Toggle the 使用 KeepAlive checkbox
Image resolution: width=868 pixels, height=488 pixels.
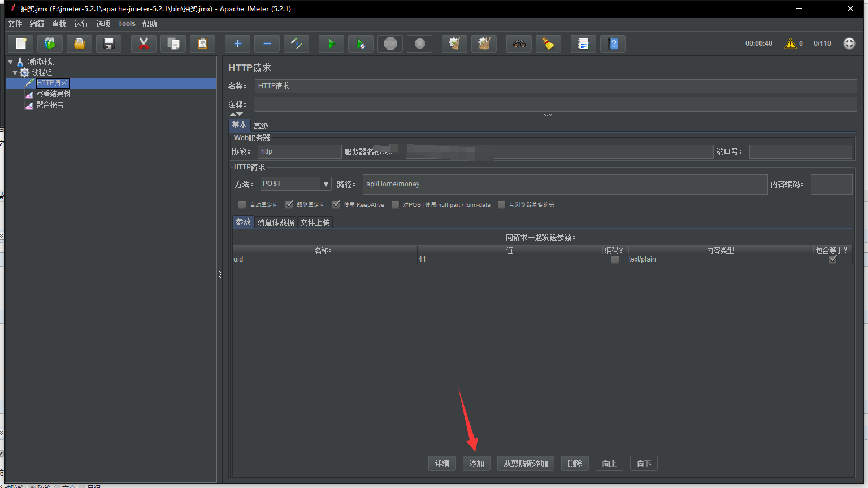pyautogui.click(x=336, y=204)
